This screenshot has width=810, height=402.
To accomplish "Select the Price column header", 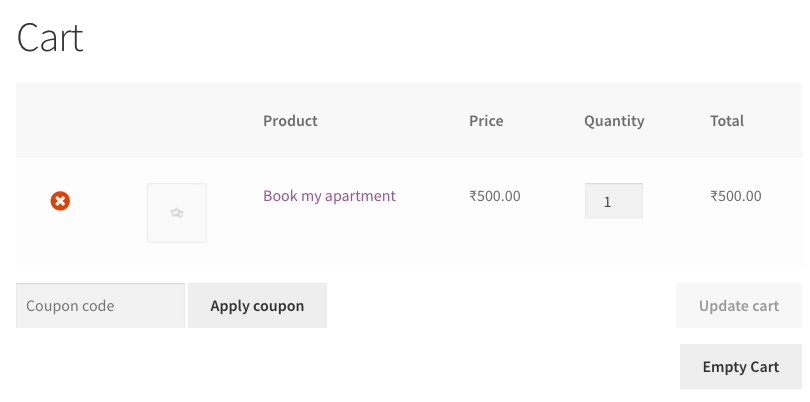I will 486,120.
